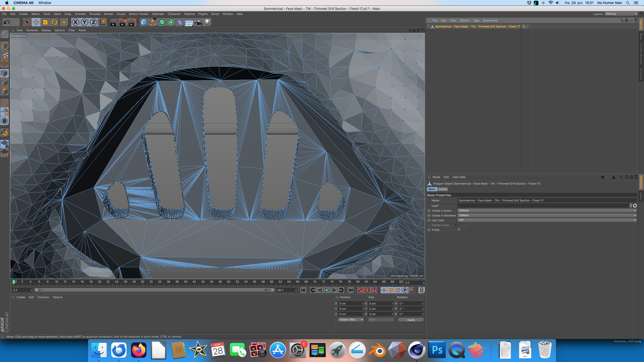Click the Name input field
This screenshot has width=644, height=362.
[547, 200]
